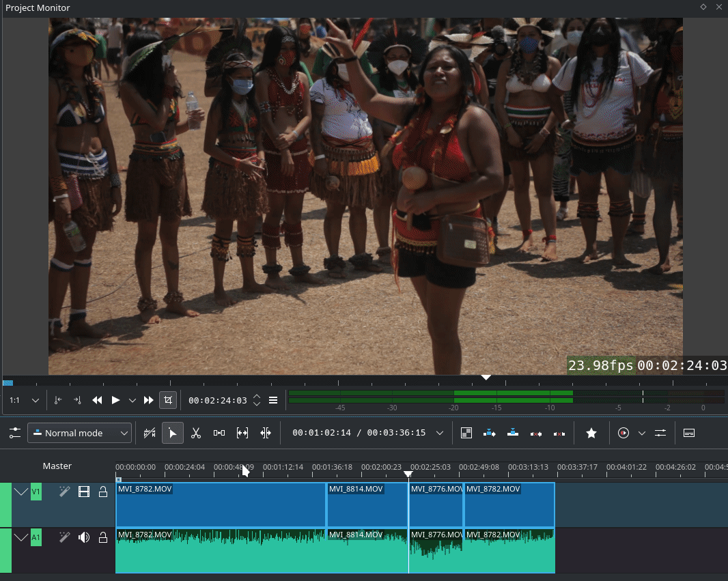The image size is (728, 581).
Task: Lock the V1 video track
Action: [103, 492]
